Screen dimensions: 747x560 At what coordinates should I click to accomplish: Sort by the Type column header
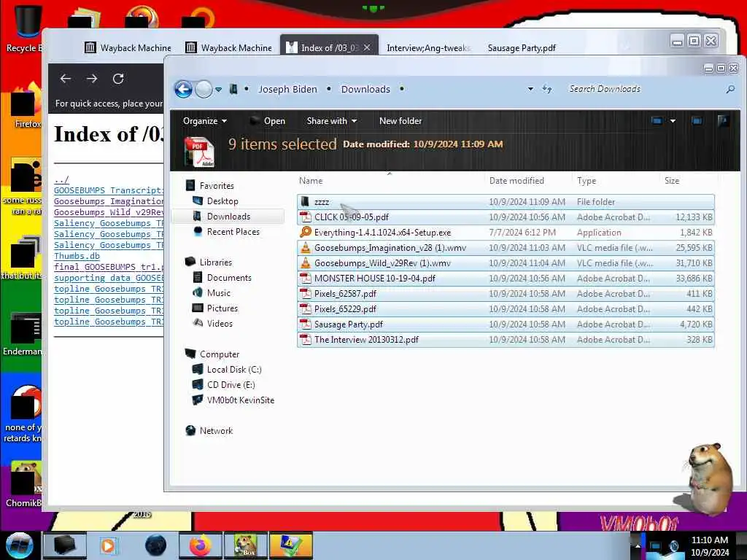(x=587, y=181)
